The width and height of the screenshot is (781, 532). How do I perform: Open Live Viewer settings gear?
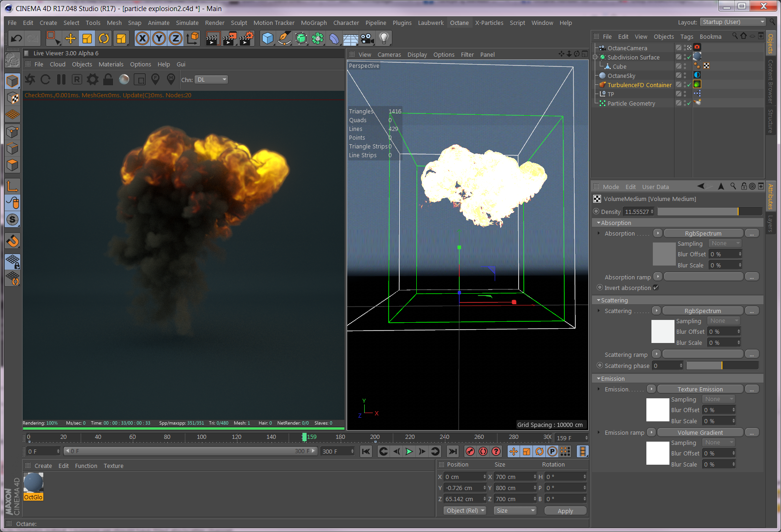pyautogui.click(x=93, y=80)
